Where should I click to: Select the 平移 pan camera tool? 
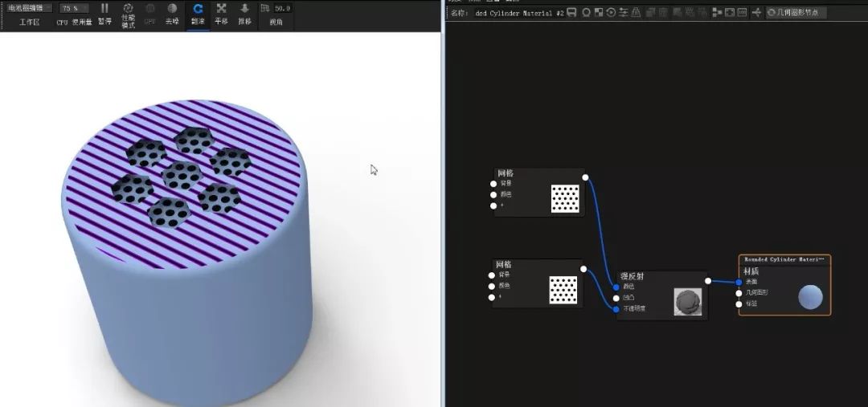(221, 14)
